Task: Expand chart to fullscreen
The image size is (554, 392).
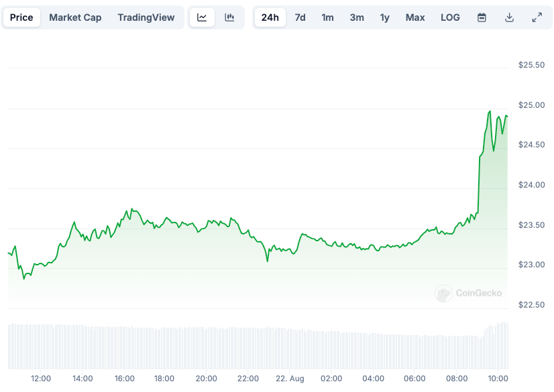Action: [537, 17]
